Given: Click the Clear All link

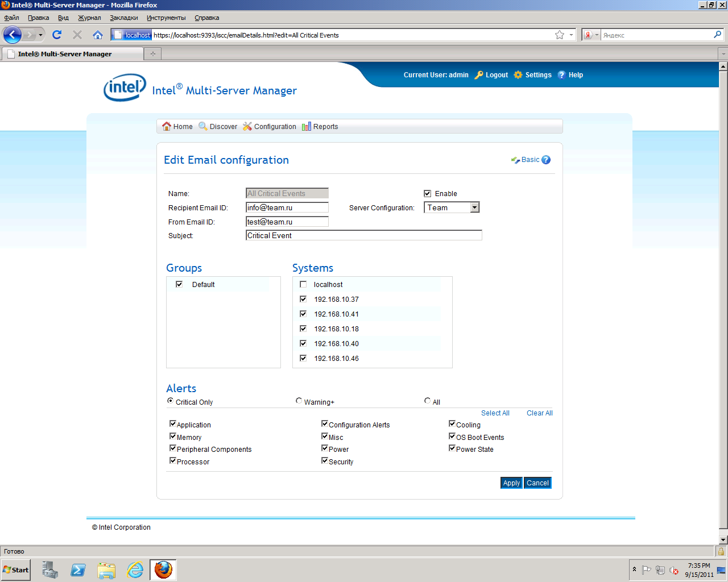Looking at the screenshot, I should 539,413.
